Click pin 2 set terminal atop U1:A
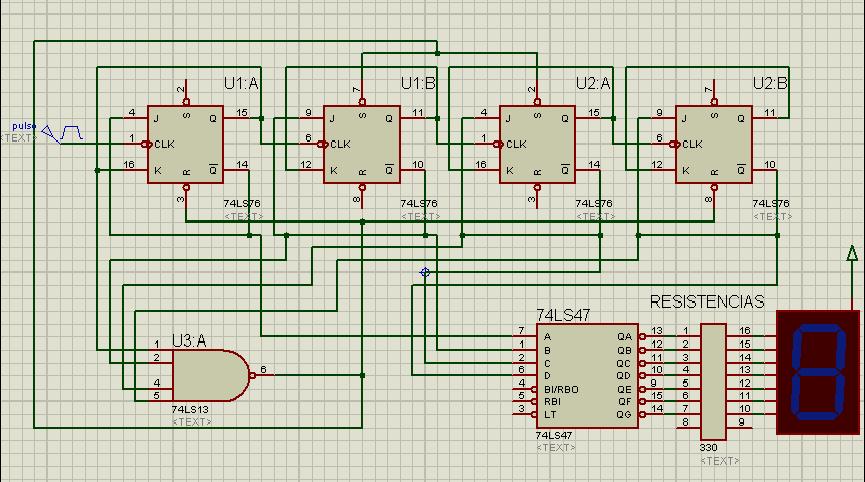The width and height of the screenshot is (865, 482). pos(184,92)
